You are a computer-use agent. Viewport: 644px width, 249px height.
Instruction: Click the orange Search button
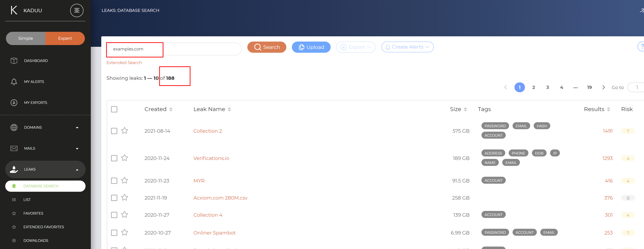267,47
